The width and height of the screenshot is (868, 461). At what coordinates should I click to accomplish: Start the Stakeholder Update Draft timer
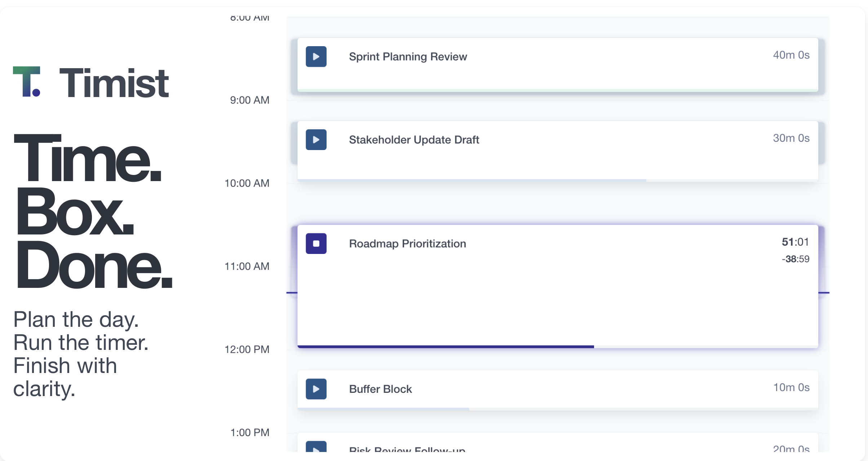[x=316, y=140]
